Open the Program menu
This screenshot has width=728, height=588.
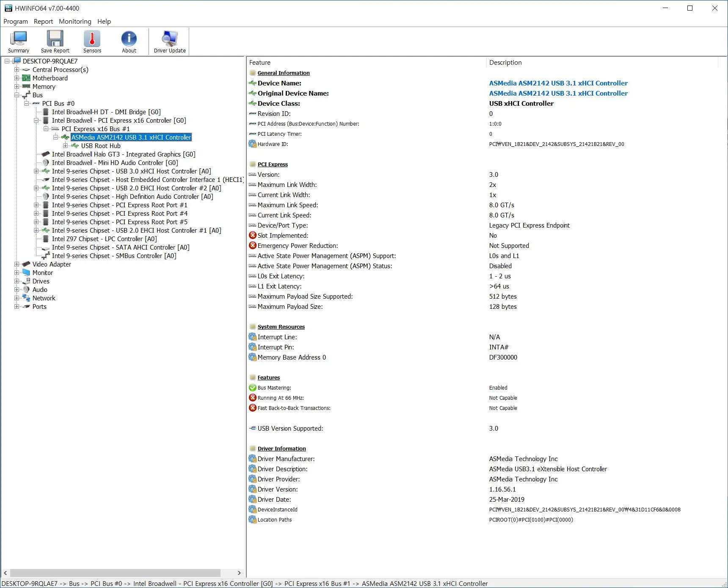click(x=16, y=22)
